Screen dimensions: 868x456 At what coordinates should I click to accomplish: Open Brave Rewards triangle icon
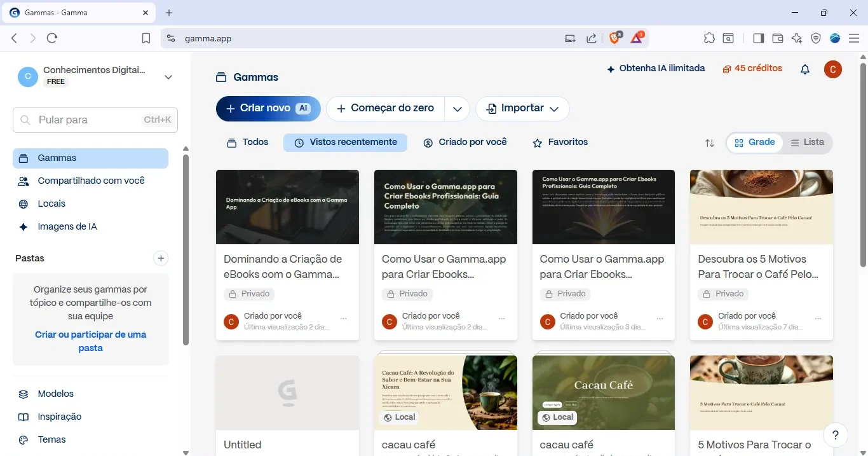(637, 38)
